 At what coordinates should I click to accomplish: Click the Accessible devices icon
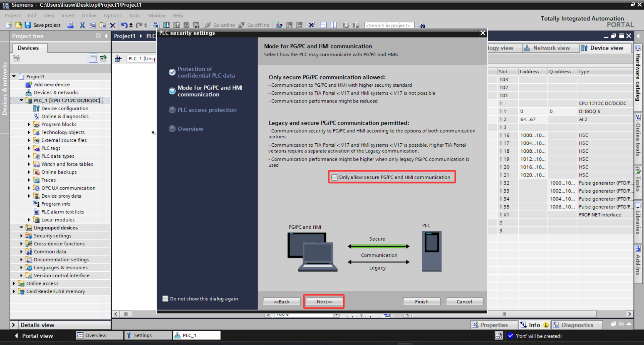coord(279,25)
